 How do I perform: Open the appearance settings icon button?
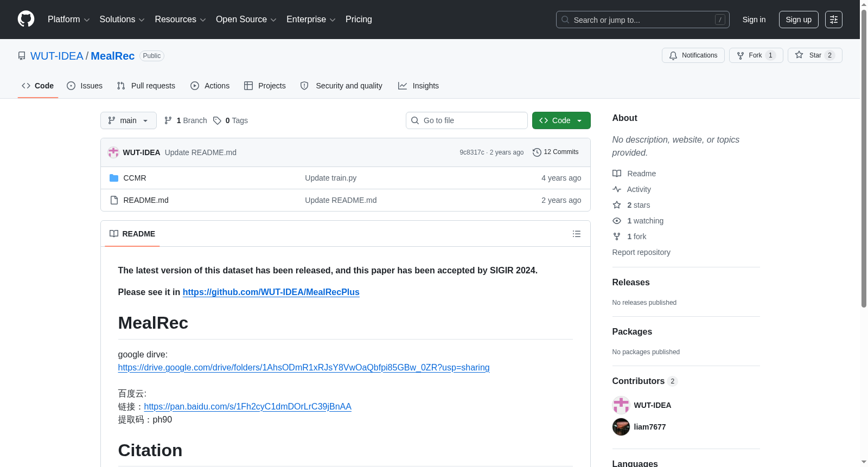[x=834, y=20]
